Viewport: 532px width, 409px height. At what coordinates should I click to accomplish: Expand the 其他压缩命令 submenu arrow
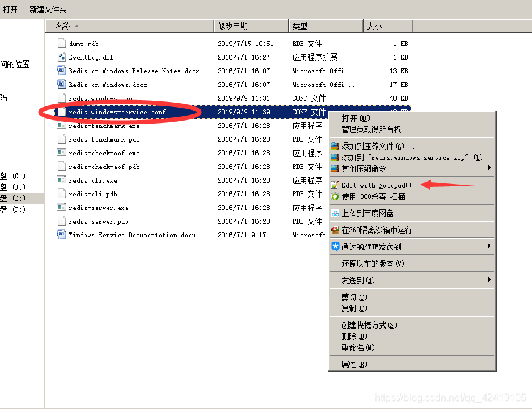489,167
